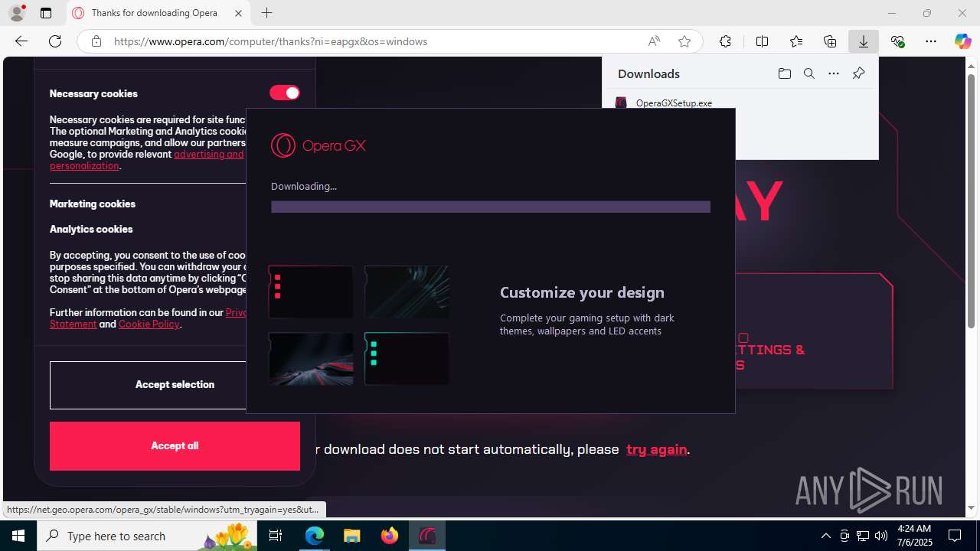
Task: Open the tab actions menu icon
Action: [46, 13]
